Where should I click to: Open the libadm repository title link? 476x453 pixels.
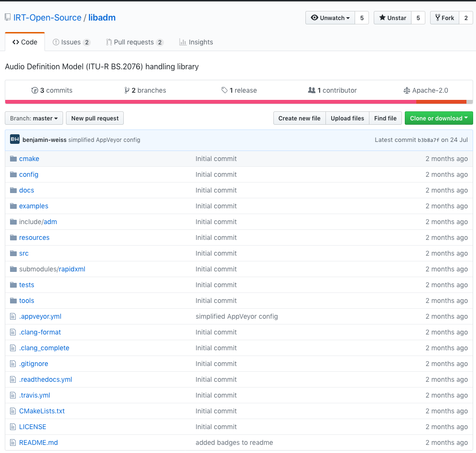pos(102,18)
